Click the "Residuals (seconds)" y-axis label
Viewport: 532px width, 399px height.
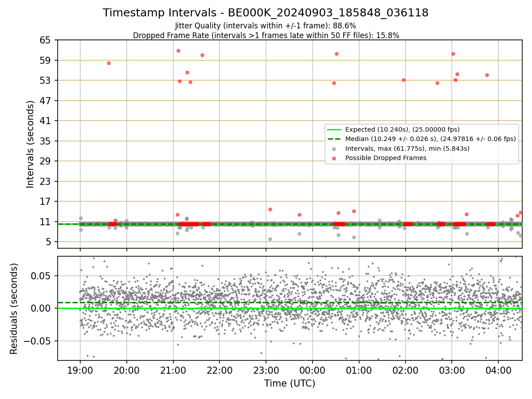[x=14, y=309]
